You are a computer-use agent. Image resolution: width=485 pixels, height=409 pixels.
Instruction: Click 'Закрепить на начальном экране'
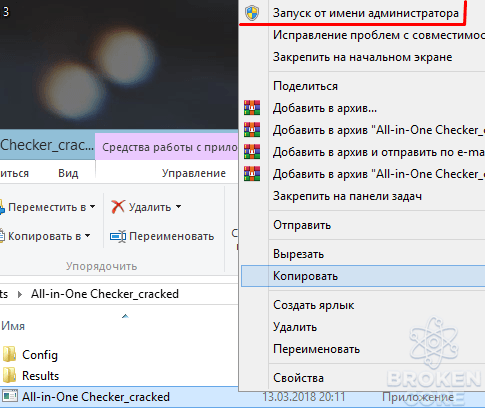point(362,57)
